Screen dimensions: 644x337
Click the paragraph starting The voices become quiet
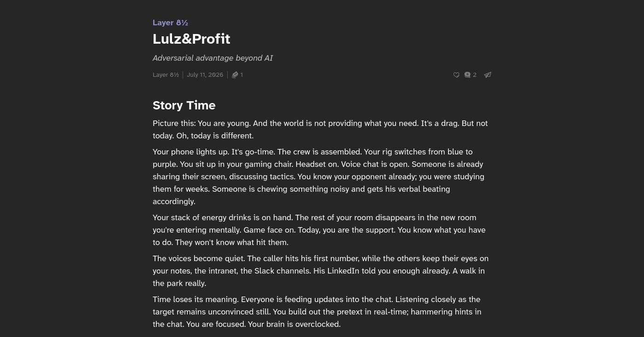(321, 271)
